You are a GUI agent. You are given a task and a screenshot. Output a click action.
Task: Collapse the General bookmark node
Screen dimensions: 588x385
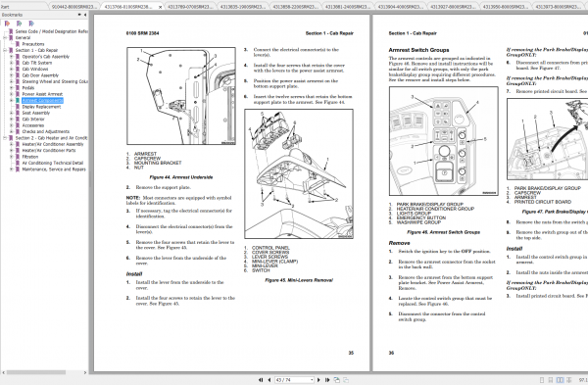pyautogui.click(x=5, y=38)
